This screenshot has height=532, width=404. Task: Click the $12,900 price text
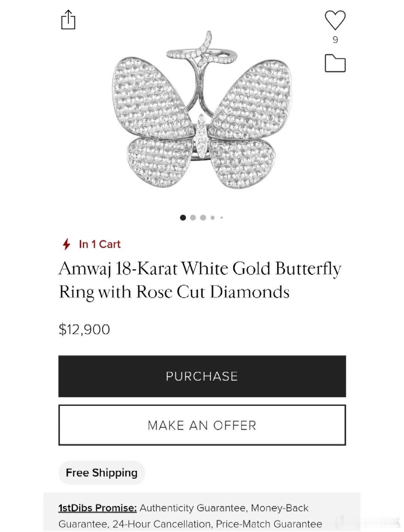click(84, 329)
